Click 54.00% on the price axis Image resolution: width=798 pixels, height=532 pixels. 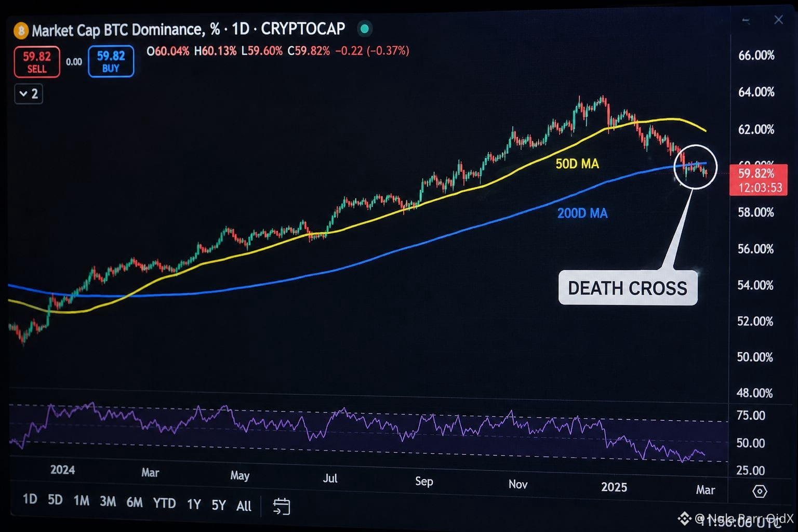point(755,285)
